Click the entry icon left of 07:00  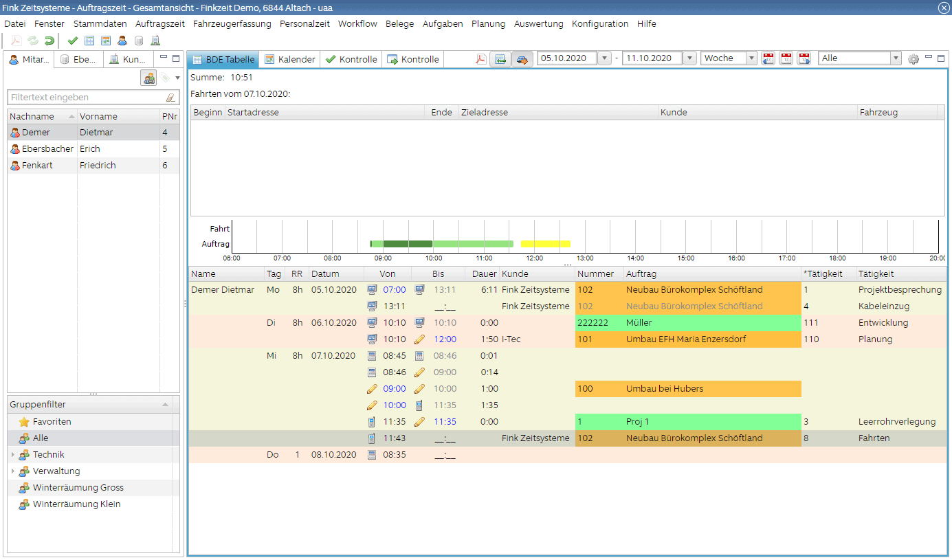click(x=373, y=290)
